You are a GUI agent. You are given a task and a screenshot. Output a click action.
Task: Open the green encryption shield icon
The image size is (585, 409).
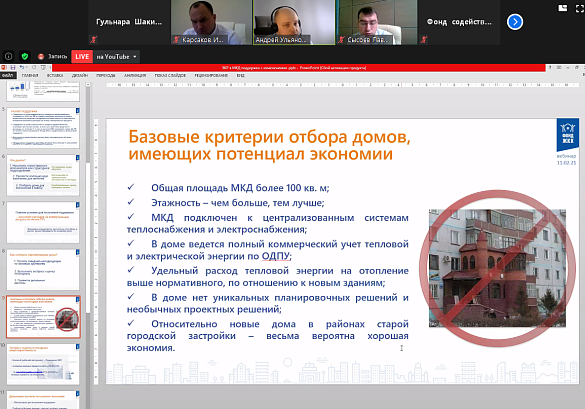click(25, 56)
